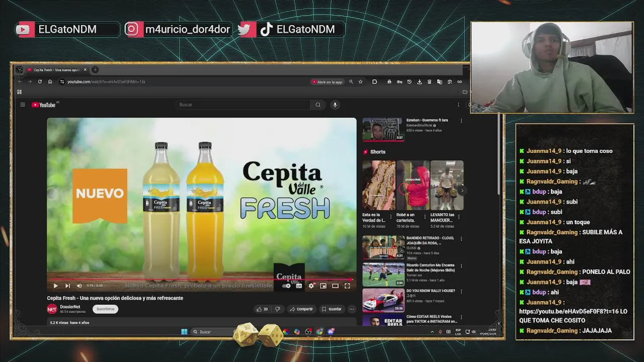Click the browser address bar URL

pyautogui.click(x=106, y=81)
